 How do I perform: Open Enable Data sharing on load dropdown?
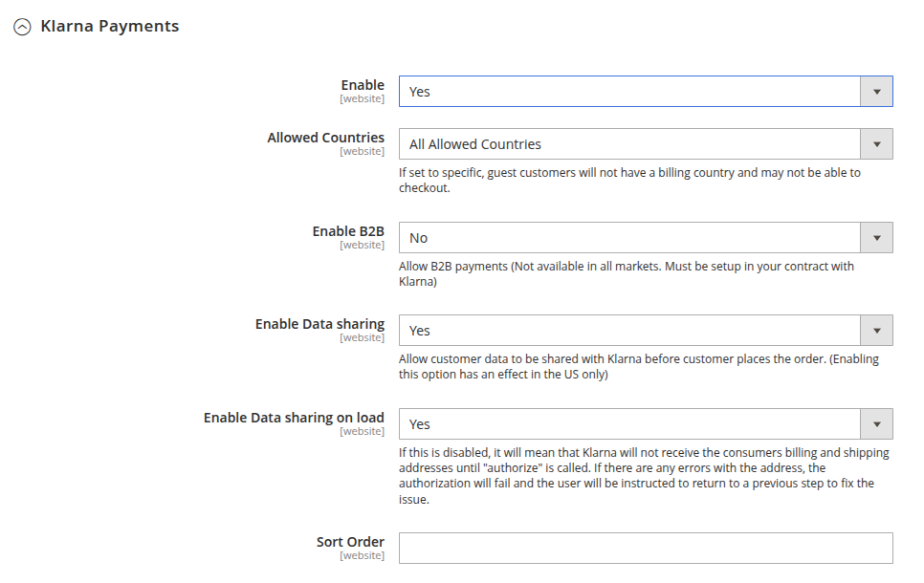(x=646, y=424)
